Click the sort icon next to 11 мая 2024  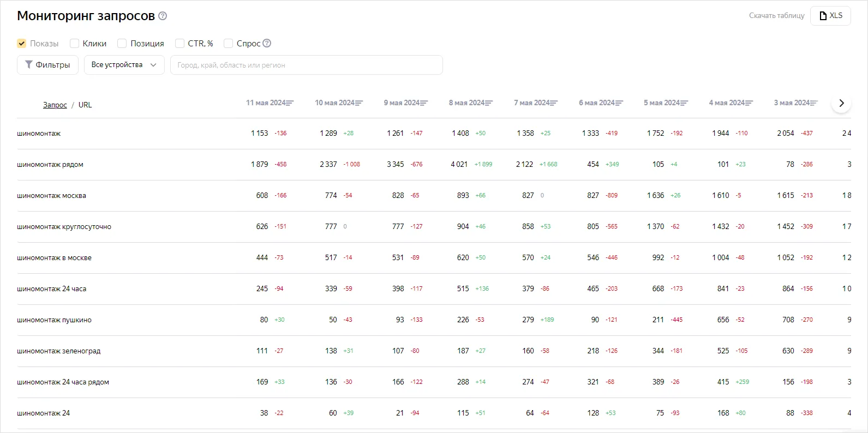(x=290, y=103)
